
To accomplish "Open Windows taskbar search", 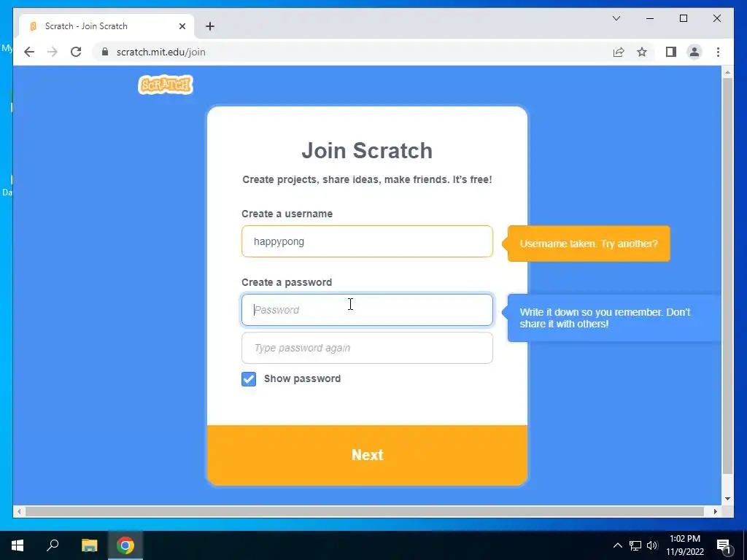I will click(53, 545).
